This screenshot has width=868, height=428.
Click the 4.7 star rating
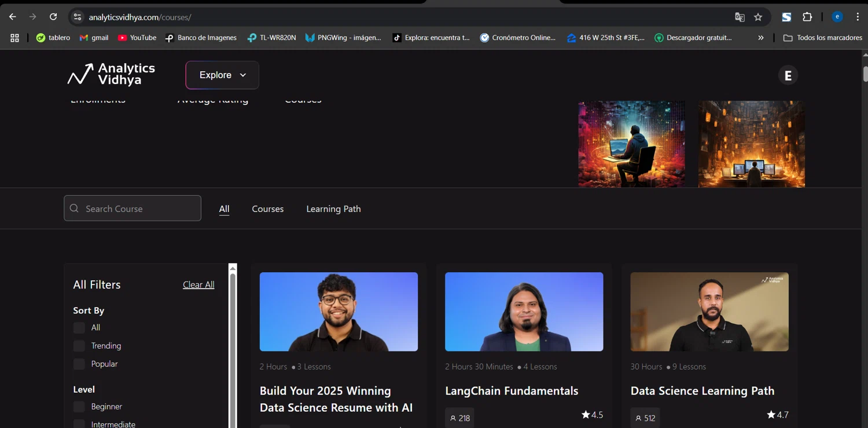coord(777,415)
